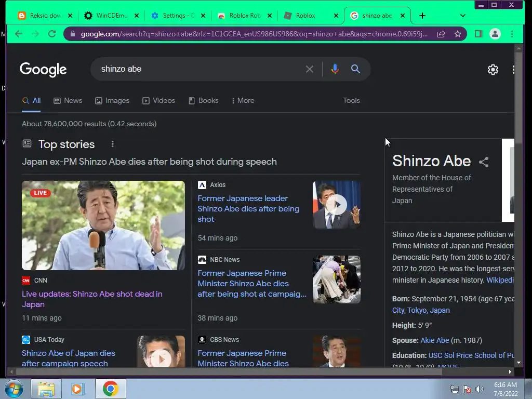Screen dimensions: 532x399
Task: Open USA Today Shinzo Abe of Japan story
Action: (69, 358)
